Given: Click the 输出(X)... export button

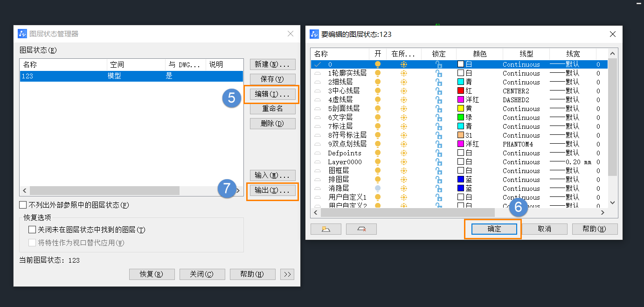Looking at the screenshot, I should point(273,190).
